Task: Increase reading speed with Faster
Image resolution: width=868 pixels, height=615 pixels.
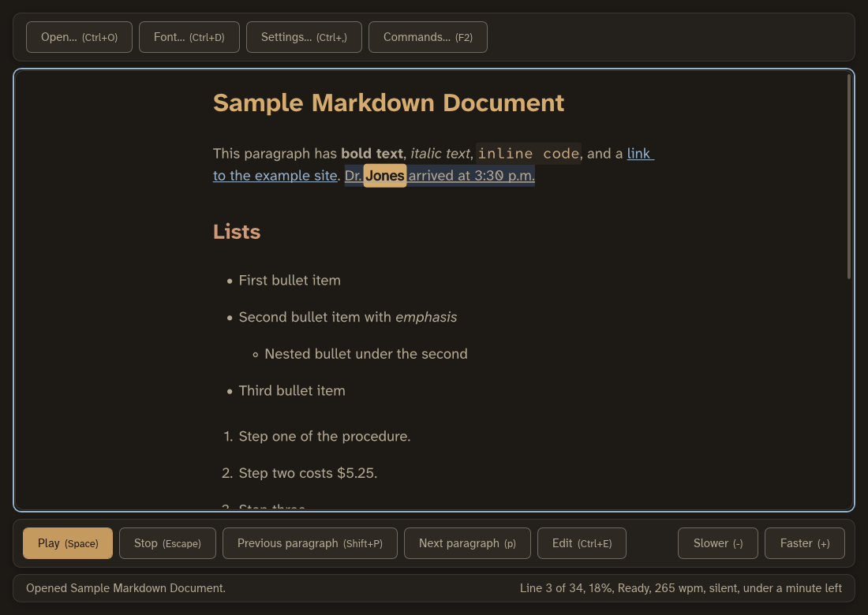Action: [805, 543]
